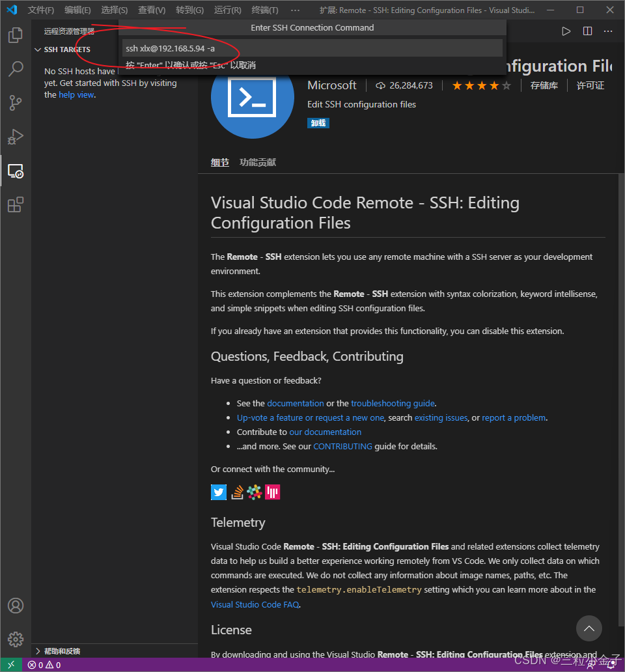Open the help view link
625x672 pixels.
[x=76, y=94]
